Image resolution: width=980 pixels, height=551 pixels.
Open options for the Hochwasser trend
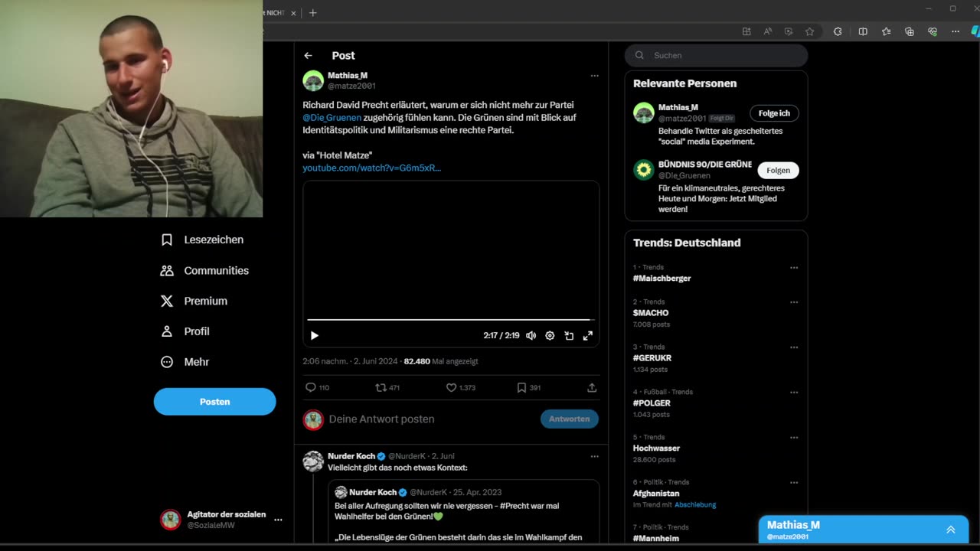(794, 438)
